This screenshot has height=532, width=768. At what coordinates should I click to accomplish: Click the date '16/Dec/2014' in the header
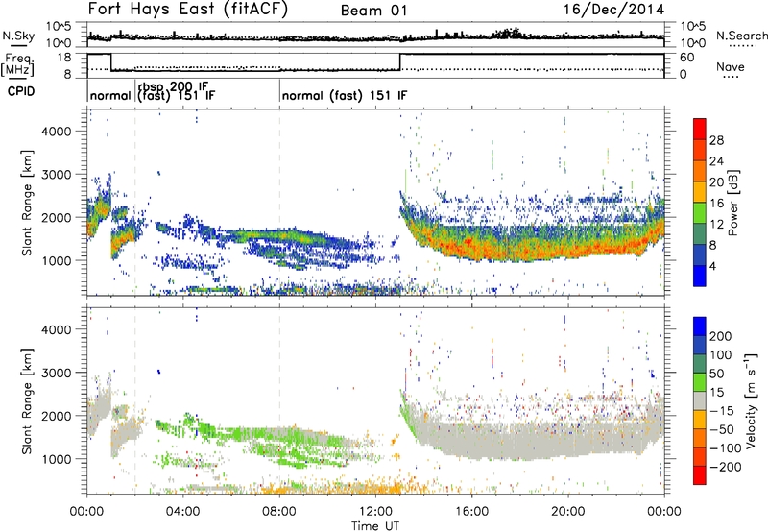(613, 10)
